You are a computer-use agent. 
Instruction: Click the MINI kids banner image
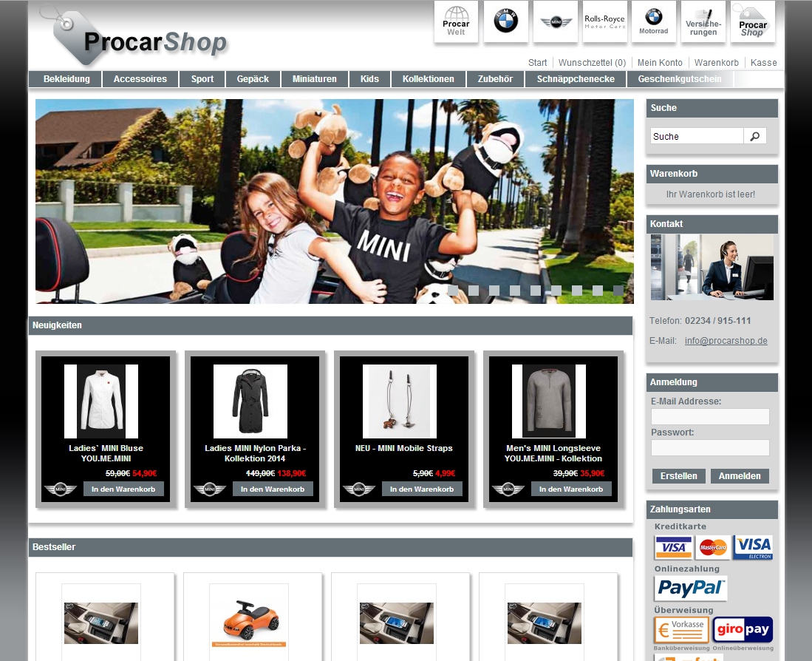click(335, 201)
